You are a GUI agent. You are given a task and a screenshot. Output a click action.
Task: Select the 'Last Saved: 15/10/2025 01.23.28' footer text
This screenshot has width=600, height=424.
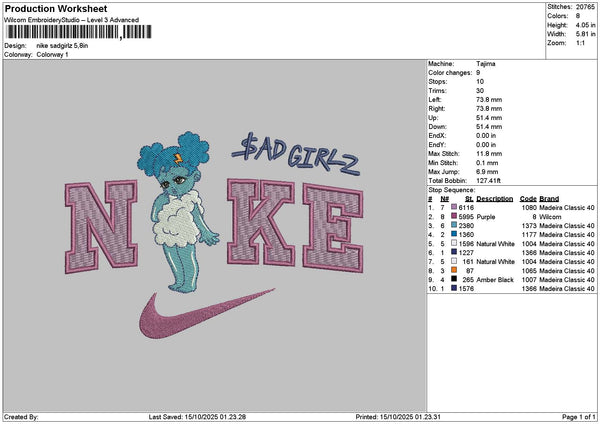pyautogui.click(x=197, y=417)
